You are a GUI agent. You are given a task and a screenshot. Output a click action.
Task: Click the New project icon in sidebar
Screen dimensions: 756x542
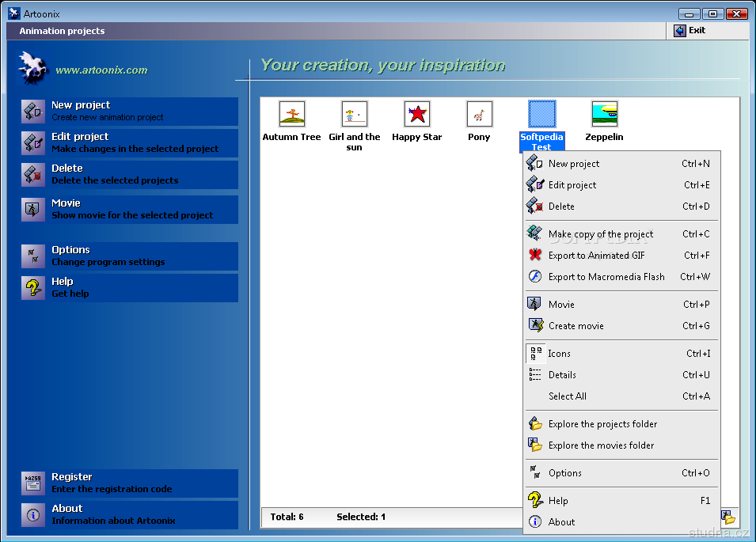(33, 112)
